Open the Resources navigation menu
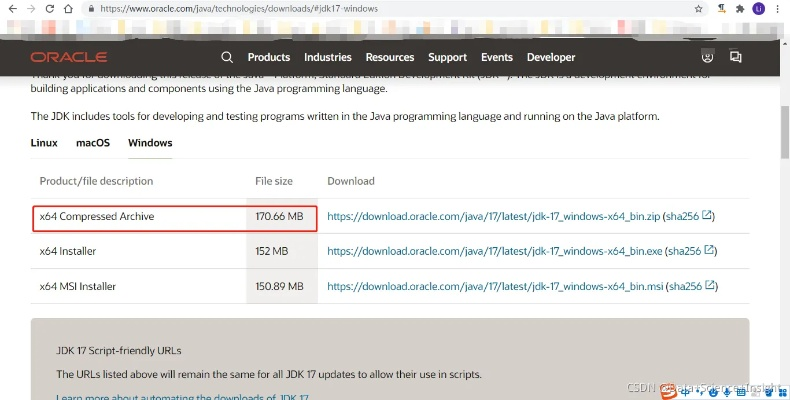 [x=389, y=58]
